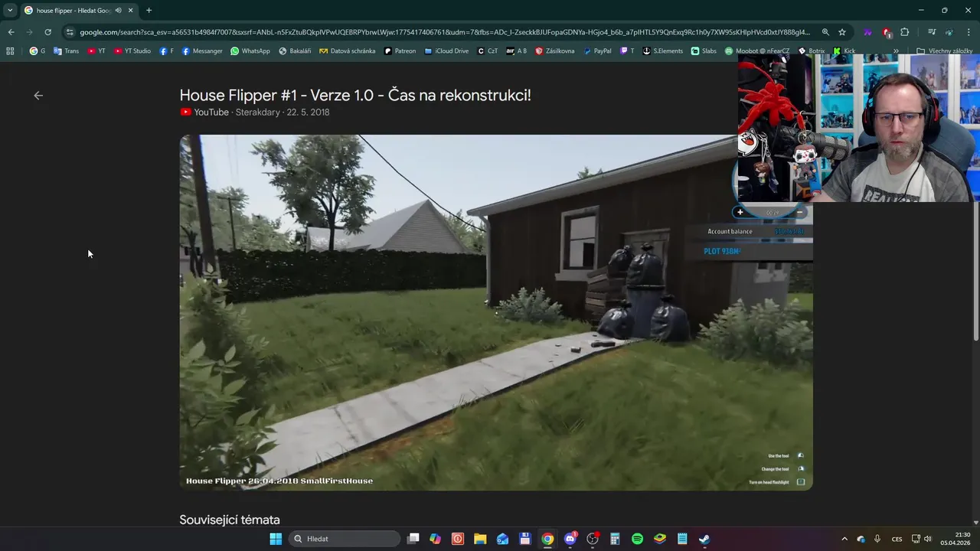View site information icon in address bar
This screenshot has width=980, height=551.
click(70, 32)
